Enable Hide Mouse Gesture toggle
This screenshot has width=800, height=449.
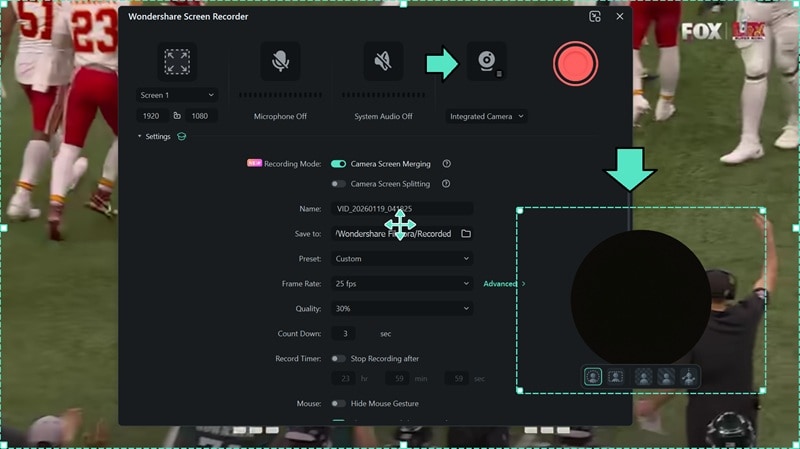coord(338,404)
